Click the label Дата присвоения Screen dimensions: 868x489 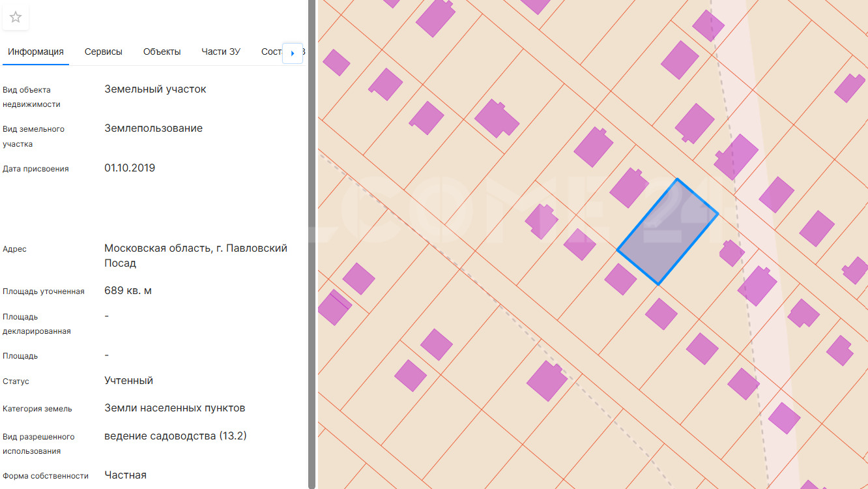pyautogui.click(x=35, y=169)
